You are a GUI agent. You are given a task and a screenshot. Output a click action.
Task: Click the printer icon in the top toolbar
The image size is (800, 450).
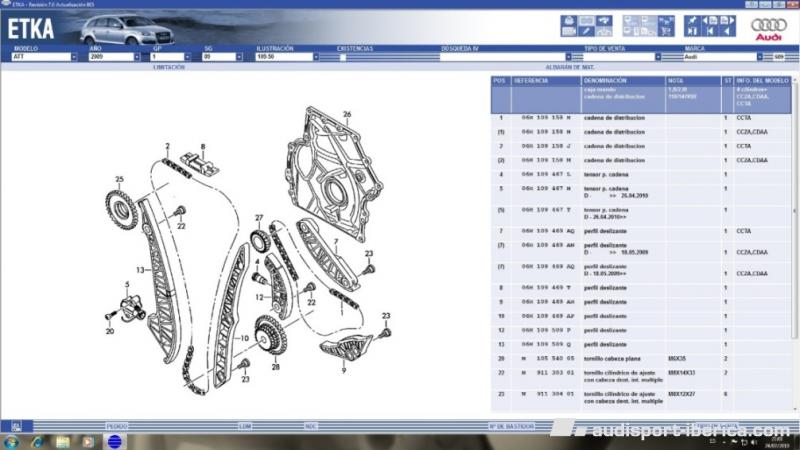[x=568, y=19]
